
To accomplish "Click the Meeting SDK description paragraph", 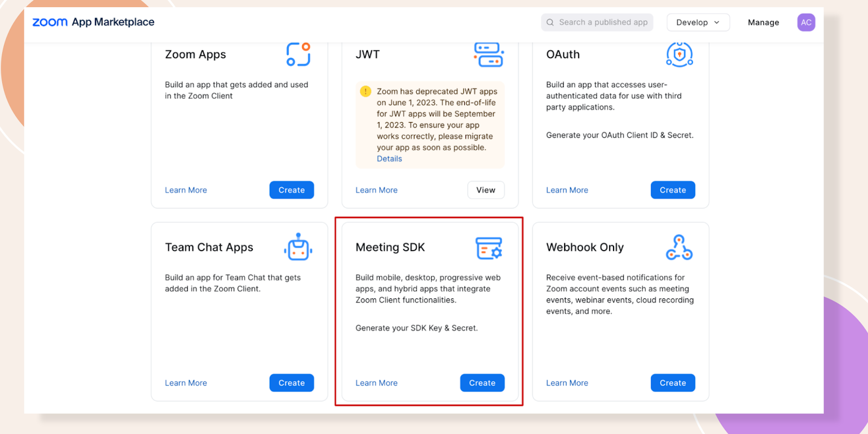I will (428, 289).
